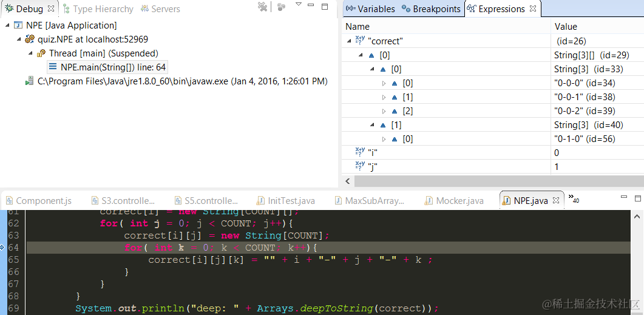
Task: Expand the "0-0-2" element row
Action: [384, 111]
